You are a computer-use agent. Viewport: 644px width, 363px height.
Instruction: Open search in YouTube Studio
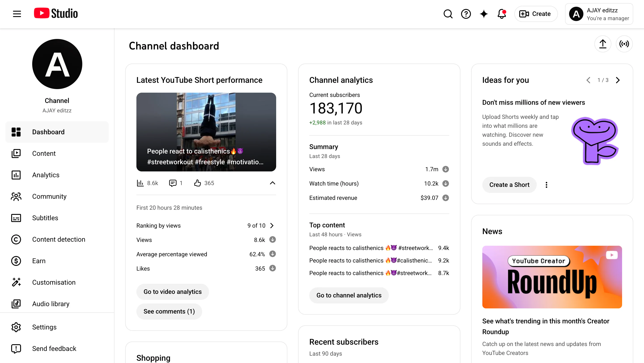tap(448, 14)
